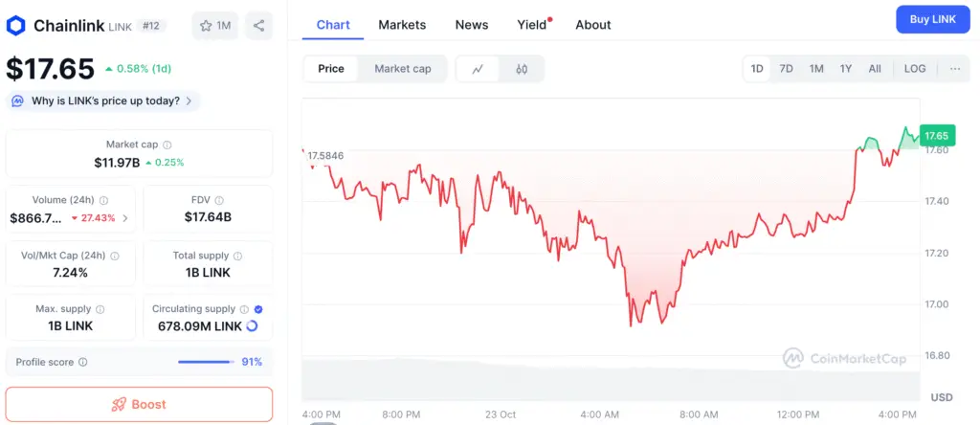This screenshot has width=980, height=425.
Task: Click the FDV info icon
Action: [220, 200]
